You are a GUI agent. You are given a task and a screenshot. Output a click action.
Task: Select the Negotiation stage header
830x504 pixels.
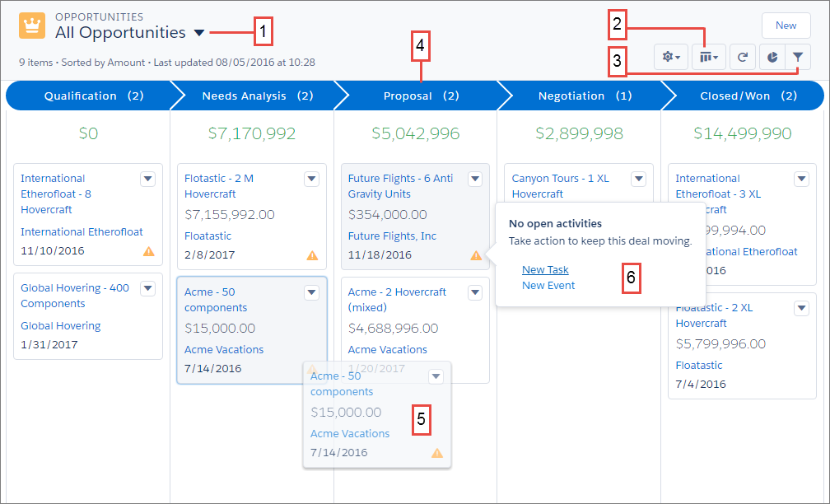click(580, 96)
